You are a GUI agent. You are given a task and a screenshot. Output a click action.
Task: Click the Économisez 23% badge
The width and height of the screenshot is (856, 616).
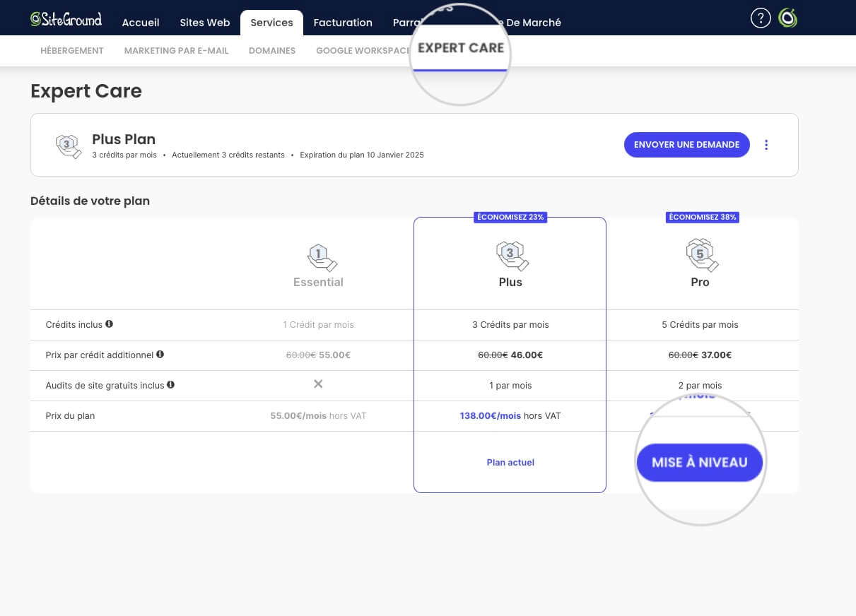[x=510, y=217]
